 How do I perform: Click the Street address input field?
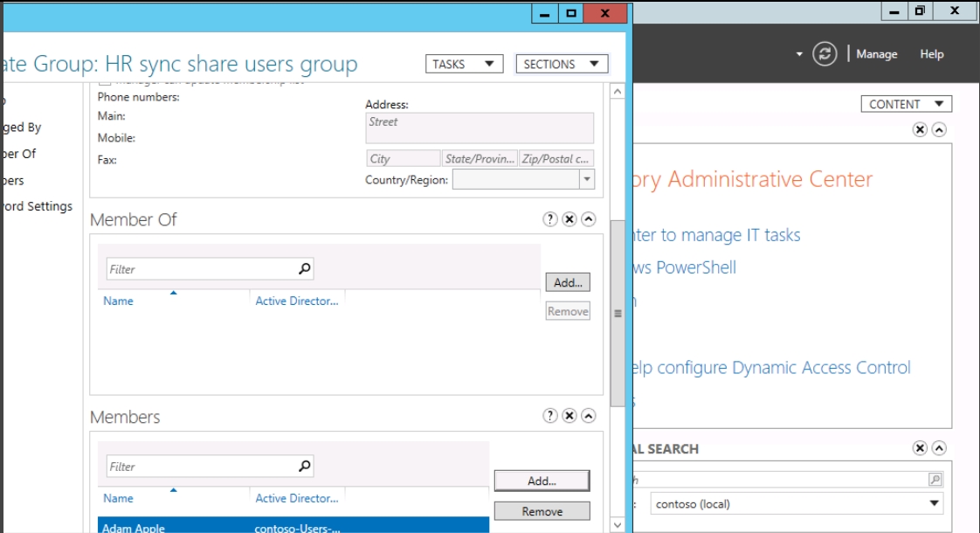pos(479,128)
